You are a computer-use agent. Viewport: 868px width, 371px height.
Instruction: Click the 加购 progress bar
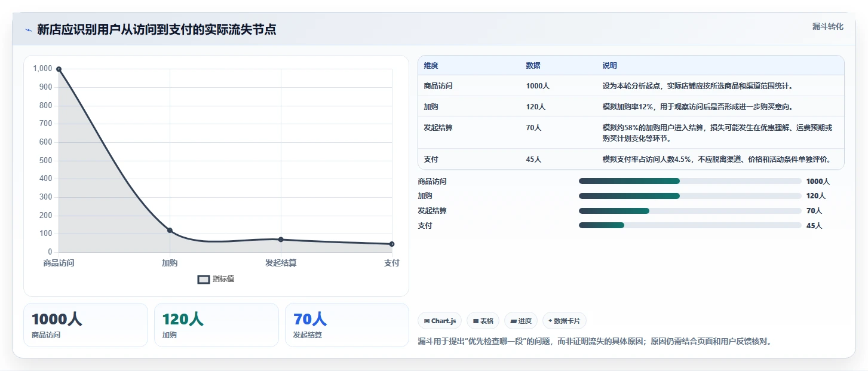(690, 196)
